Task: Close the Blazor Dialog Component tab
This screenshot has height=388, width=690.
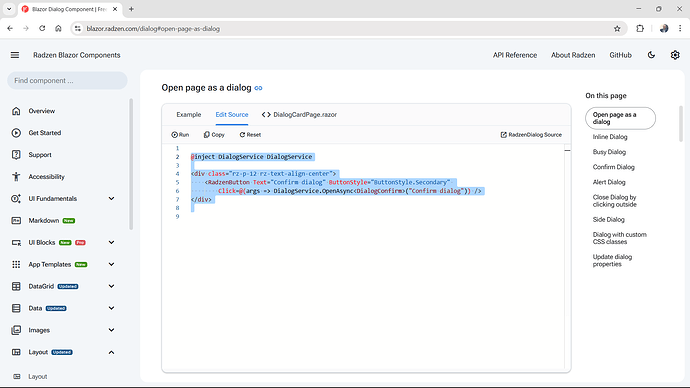Action: tap(115, 9)
